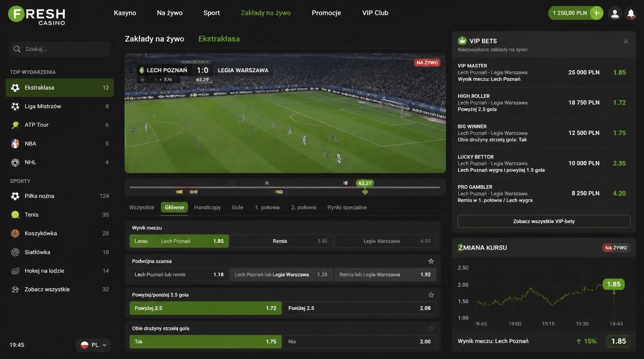Click the Zobacz wszystkie sports icon
Viewport: 644px width, 359px height.
coord(15,289)
